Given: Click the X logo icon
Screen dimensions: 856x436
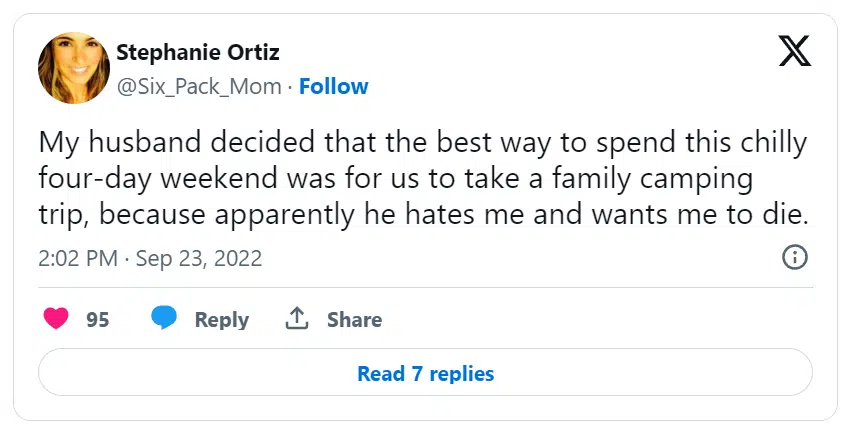Looking at the screenshot, I should coord(794,50).
